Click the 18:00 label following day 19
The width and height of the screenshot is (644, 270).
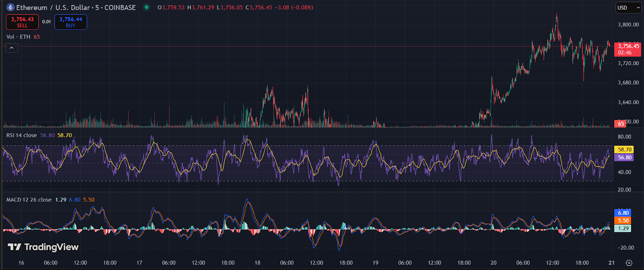[x=464, y=263]
